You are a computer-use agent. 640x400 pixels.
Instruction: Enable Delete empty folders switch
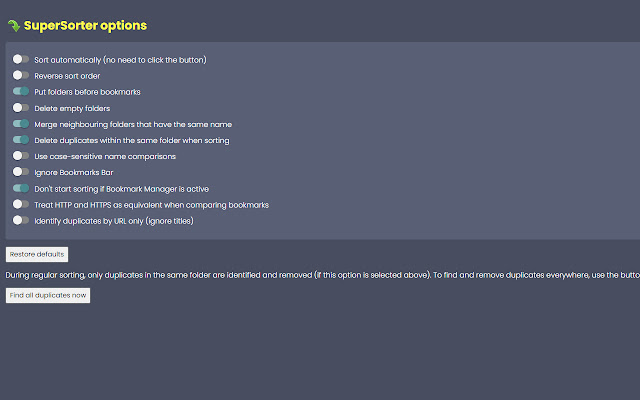[21, 108]
